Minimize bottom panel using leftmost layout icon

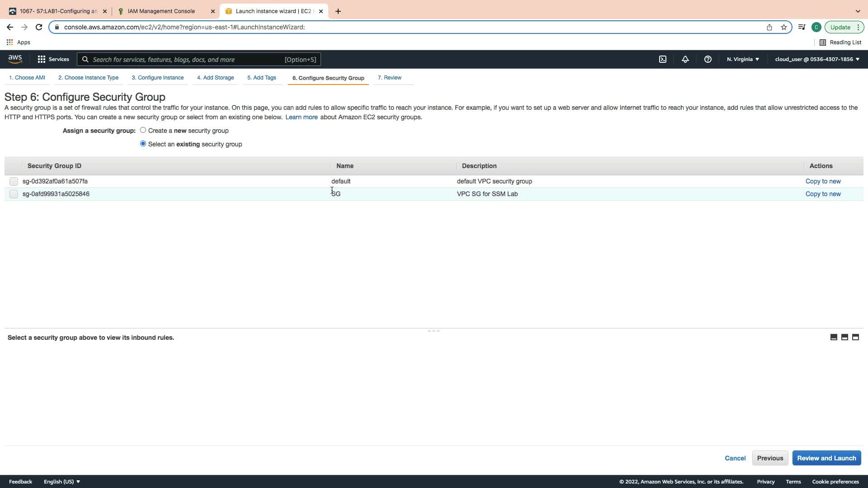pyautogui.click(x=834, y=337)
